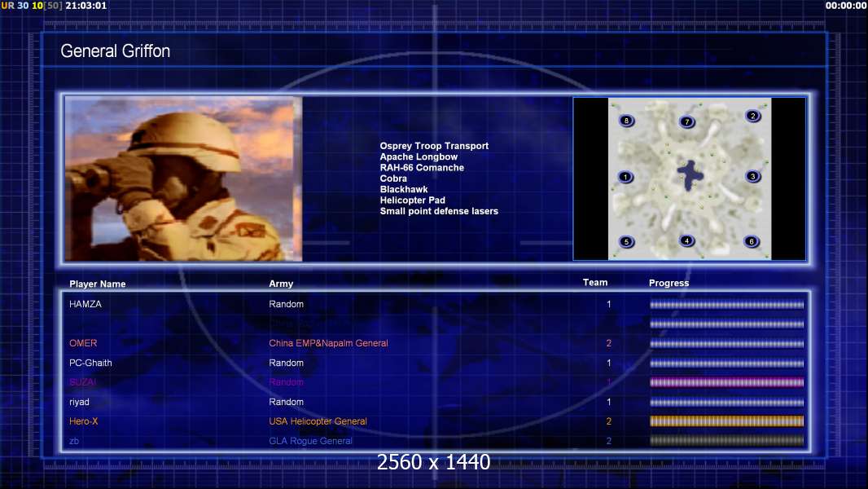Click Apache Longbow in unit list
Image resolution: width=868 pixels, height=489 pixels.
coord(419,156)
